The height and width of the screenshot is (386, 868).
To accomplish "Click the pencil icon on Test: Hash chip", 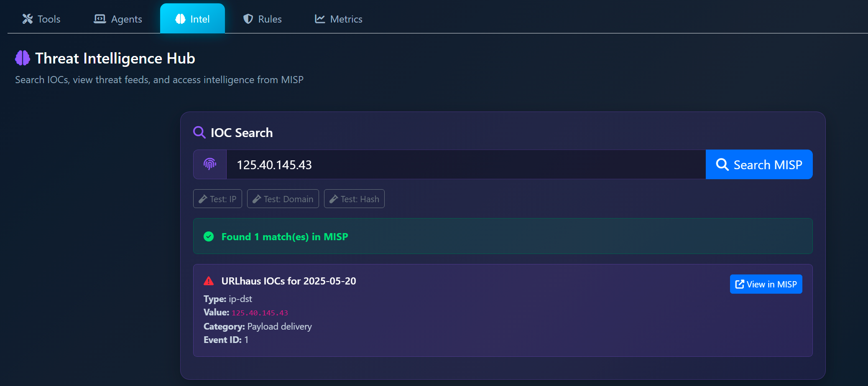I will point(334,198).
